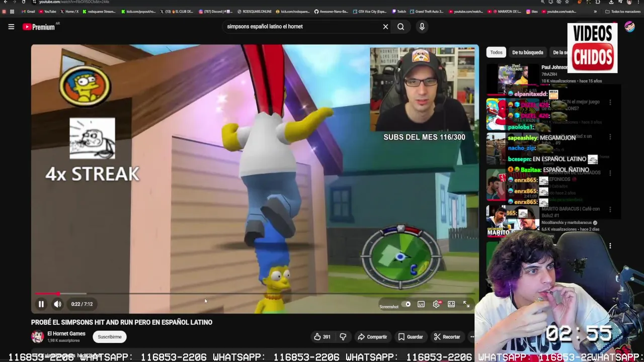Open the RODSQUARE.ONLINE bookmark
Screen dimensions: 644x362
[255, 12]
